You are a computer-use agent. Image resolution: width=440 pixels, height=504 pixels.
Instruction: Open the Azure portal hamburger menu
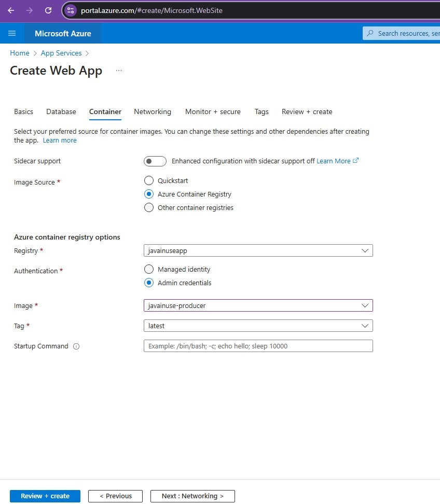click(12, 33)
